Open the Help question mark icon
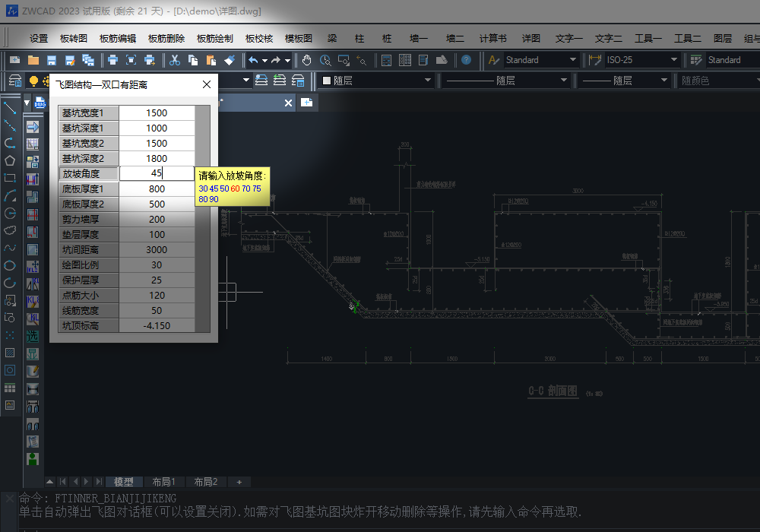Image resolution: width=760 pixels, height=532 pixels. [467, 60]
